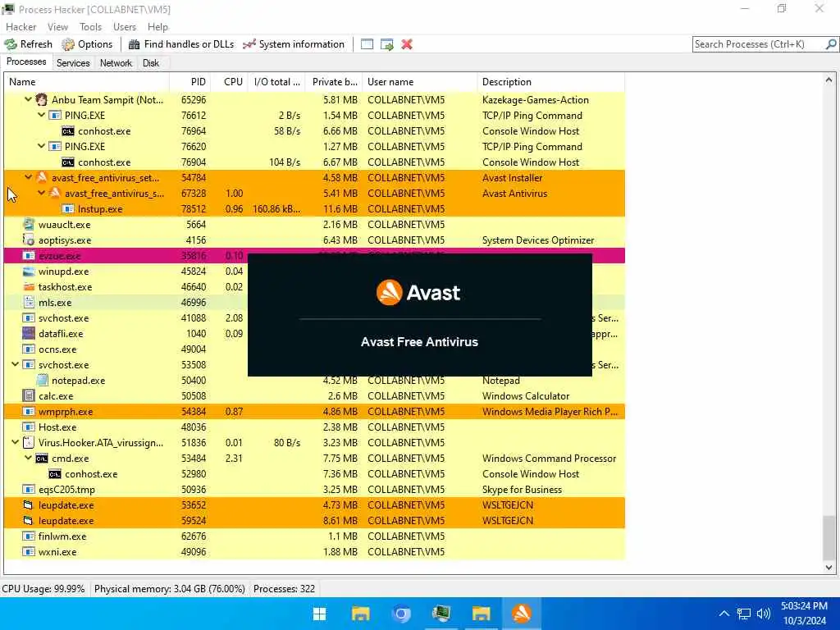Select the eqsC205.tmp process row
840x630 pixels.
[314, 490]
